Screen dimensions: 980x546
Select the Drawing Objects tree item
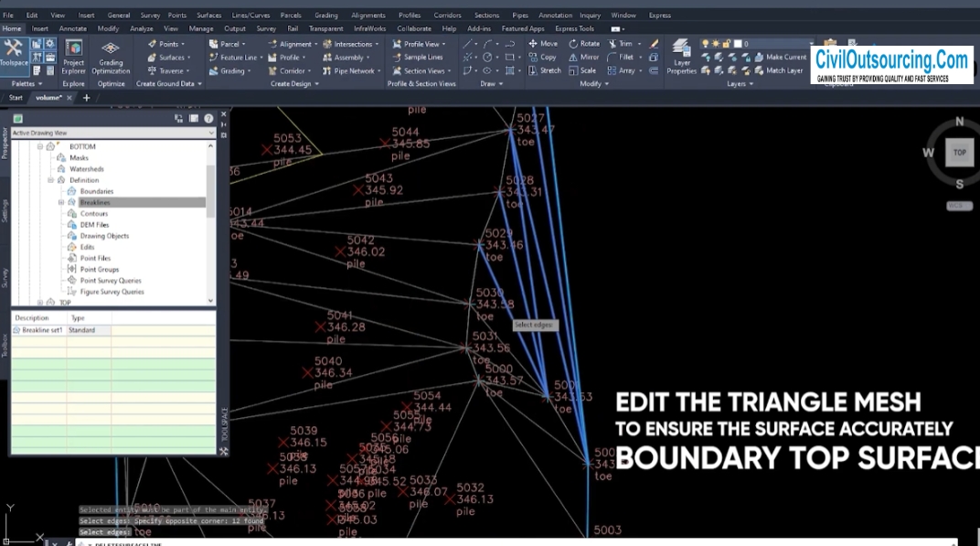pyautogui.click(x=104, y=236)
